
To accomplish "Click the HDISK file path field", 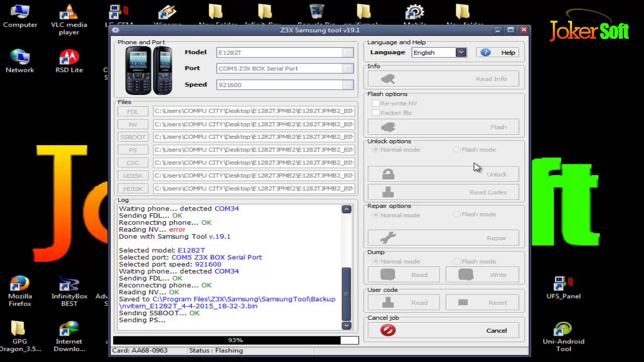I will click(x=254, y=189).
